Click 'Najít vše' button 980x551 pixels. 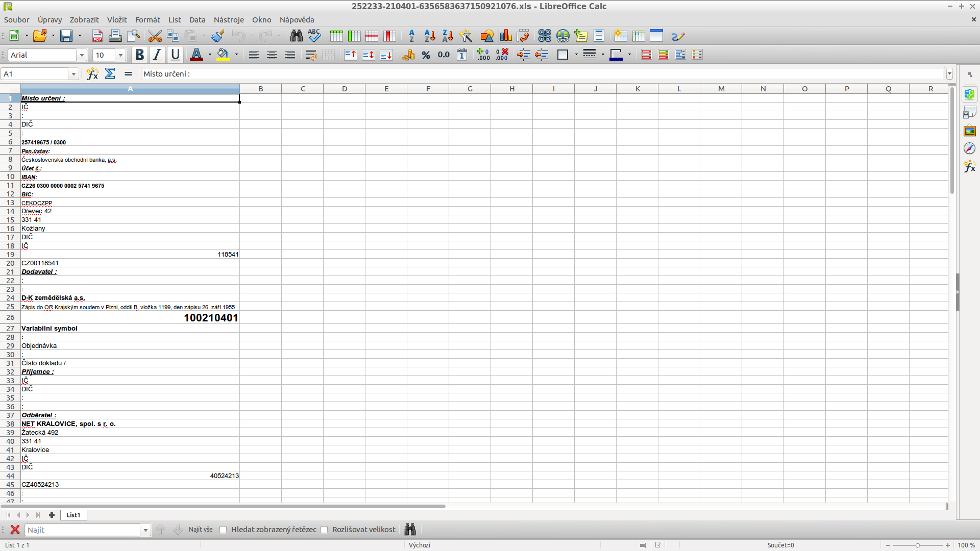[x=201, y=530]
